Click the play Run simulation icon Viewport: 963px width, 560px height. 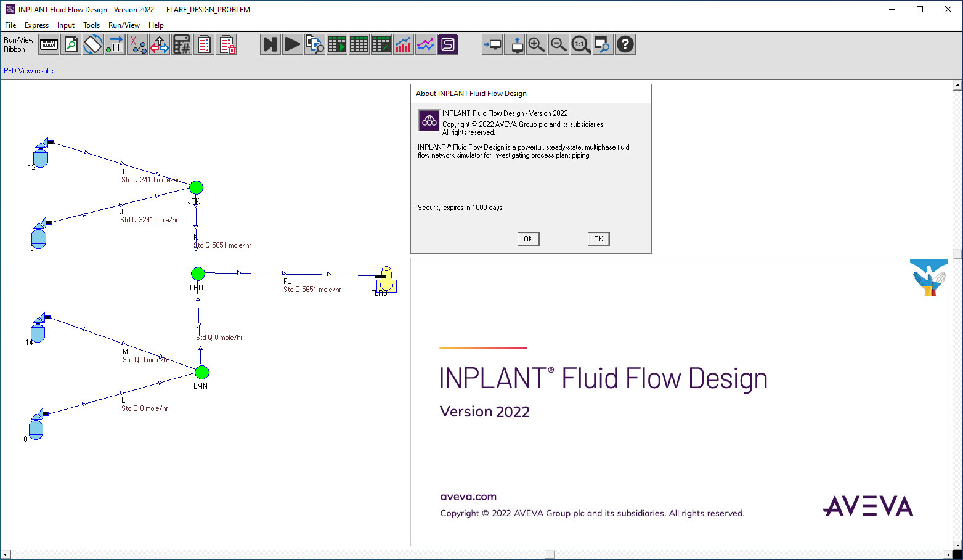[x=293, y=44]
